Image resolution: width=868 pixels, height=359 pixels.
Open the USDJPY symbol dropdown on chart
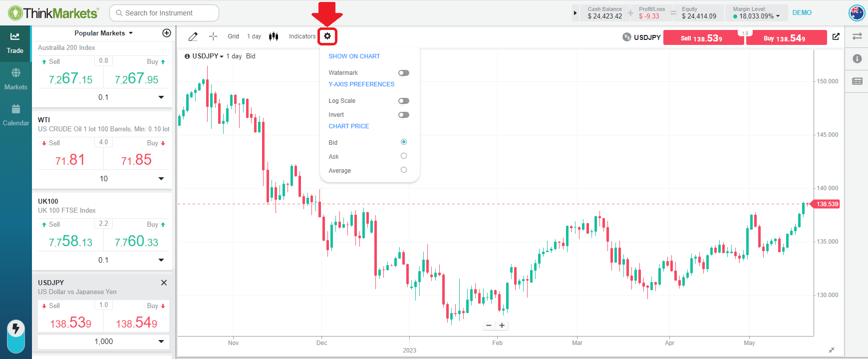[x=208, y=56]
